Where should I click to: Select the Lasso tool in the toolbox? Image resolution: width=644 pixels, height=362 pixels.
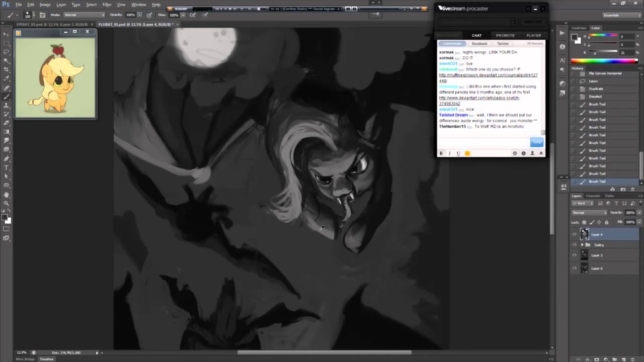(7, 52)
